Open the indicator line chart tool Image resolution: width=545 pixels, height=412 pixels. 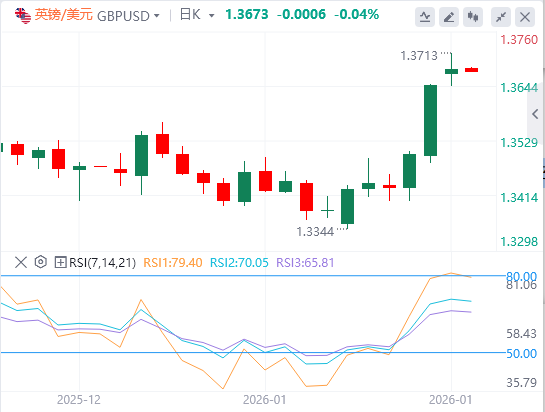point(425,17)
